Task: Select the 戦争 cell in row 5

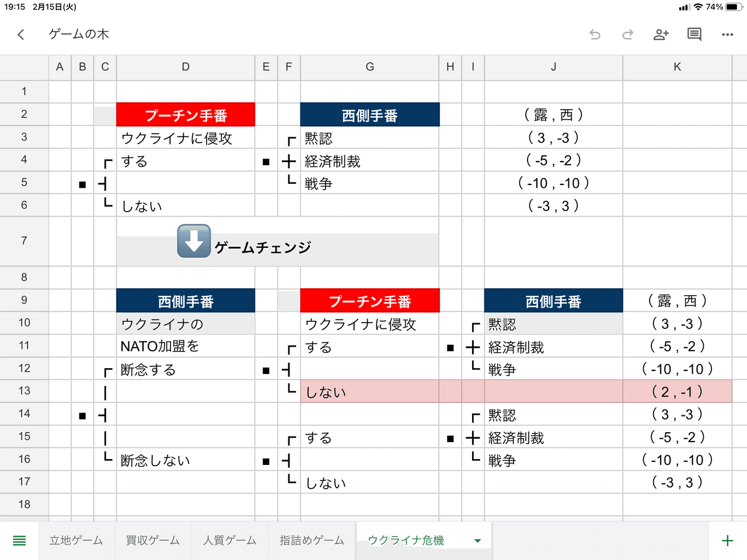Action: tap(370, 183)
